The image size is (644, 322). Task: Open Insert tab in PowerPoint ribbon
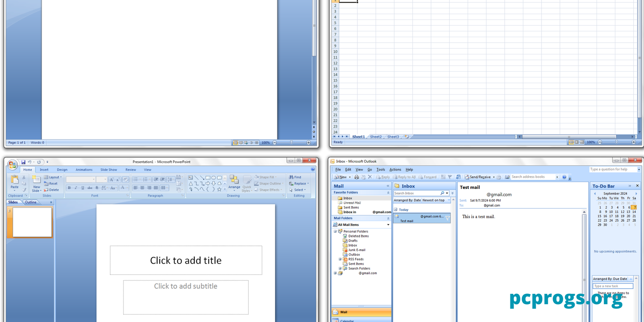[44, 170]
